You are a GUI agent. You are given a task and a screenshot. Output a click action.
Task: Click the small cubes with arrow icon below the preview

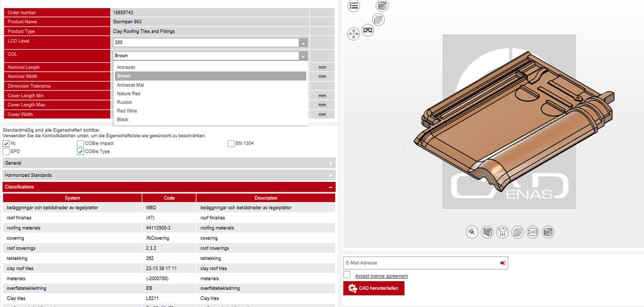point(472,232)
